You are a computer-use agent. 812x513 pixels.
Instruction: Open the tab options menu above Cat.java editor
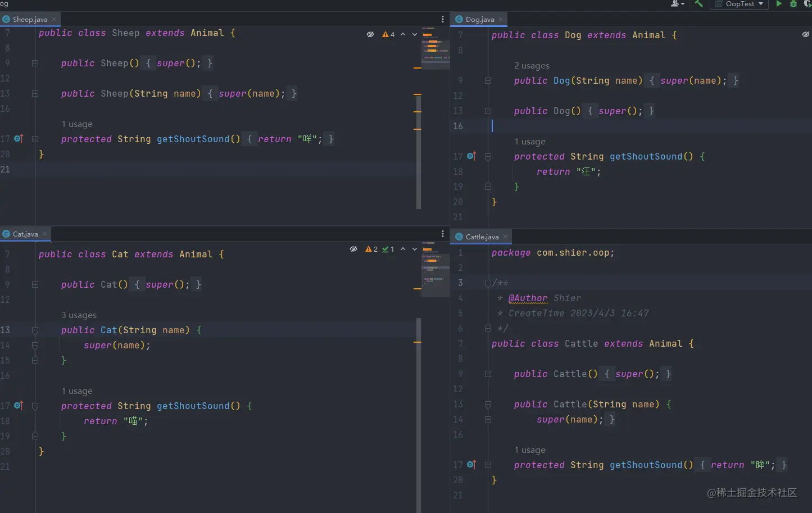(x=443, y=234)
